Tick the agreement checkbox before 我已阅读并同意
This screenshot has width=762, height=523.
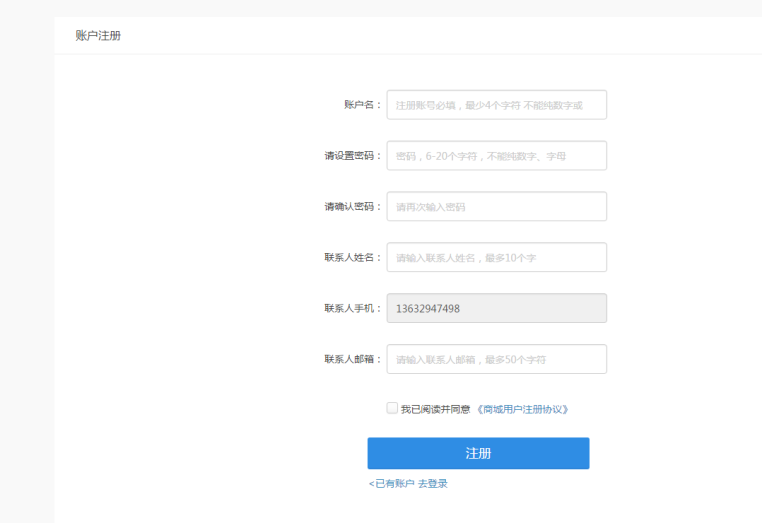coord(392,408)
